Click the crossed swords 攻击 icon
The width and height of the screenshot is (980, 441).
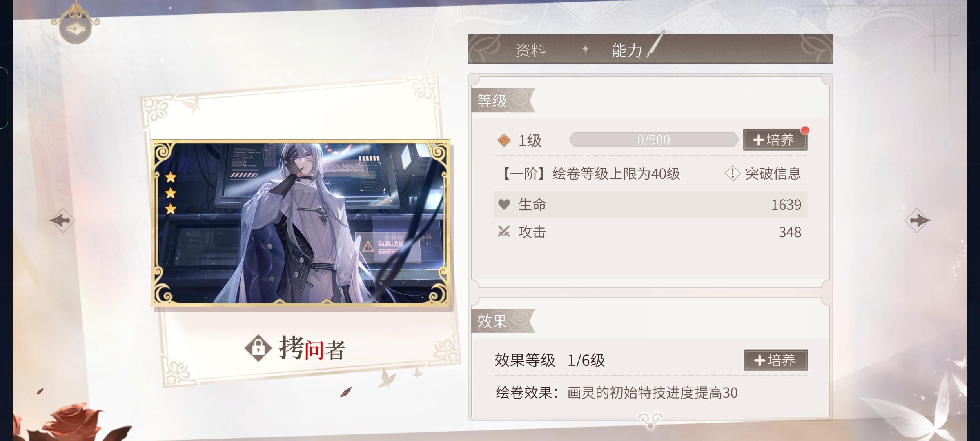[504, 232]
